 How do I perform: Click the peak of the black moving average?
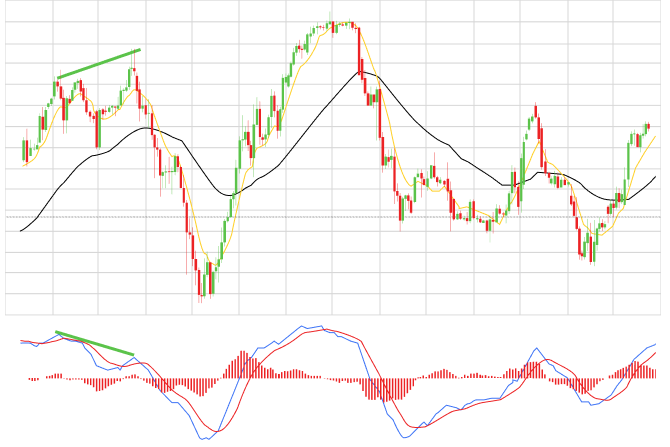(364, 72)
